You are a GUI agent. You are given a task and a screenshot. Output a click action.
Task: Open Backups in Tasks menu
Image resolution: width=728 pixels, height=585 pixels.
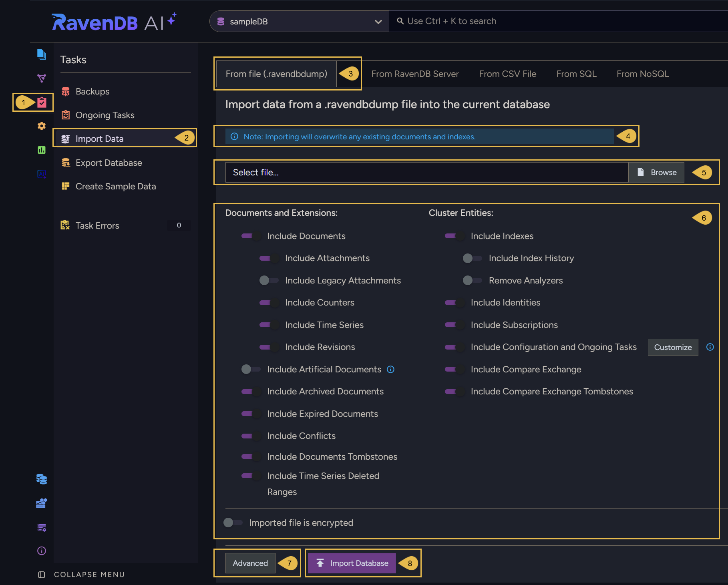[126, 92]
